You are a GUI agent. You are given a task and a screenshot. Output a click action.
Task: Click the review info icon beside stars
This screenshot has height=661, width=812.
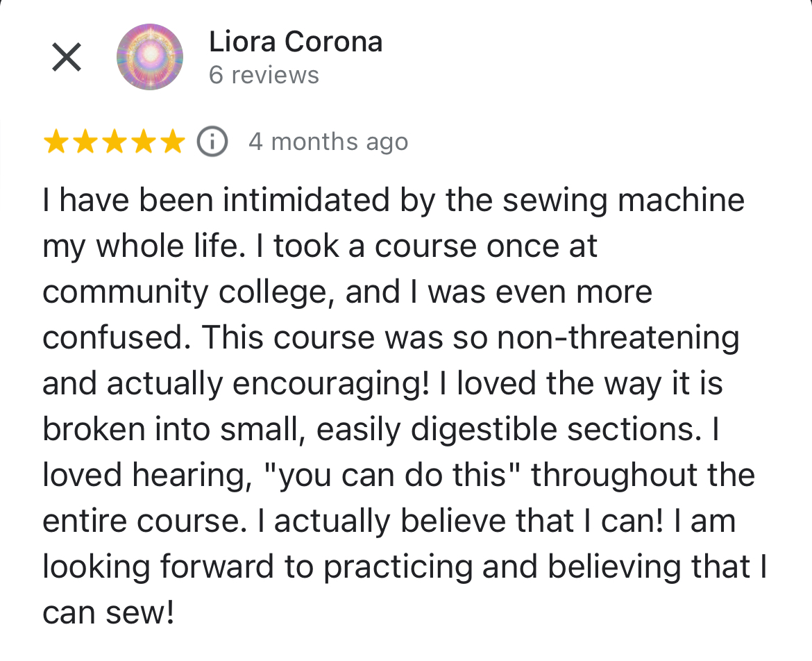pos(212,142)
